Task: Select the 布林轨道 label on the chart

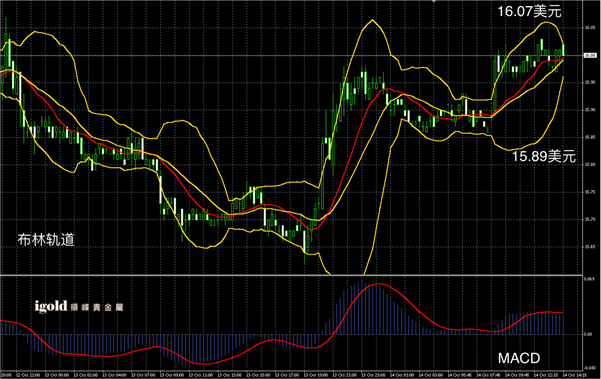Action: (46, 240)
